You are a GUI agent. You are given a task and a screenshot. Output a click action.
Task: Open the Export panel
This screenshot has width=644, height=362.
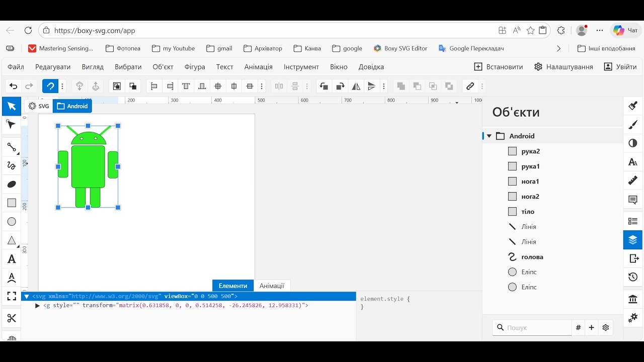click(633, 258)
